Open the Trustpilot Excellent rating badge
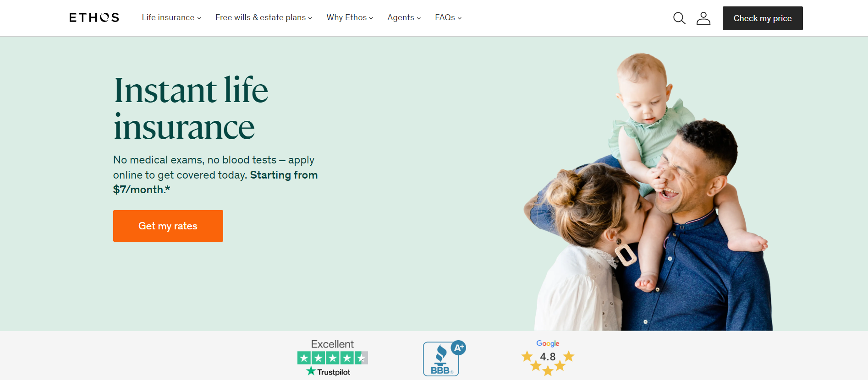868x380 pixels. click(x=333, y=358)
